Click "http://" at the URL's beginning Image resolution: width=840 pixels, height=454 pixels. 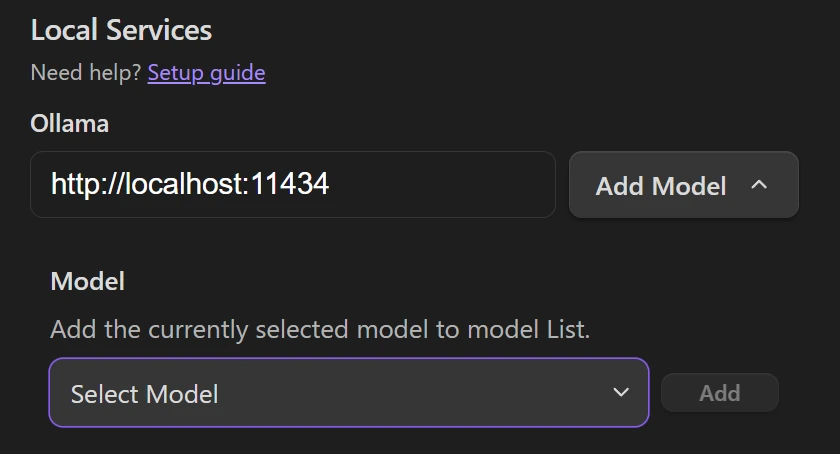[x=78, y=185]
